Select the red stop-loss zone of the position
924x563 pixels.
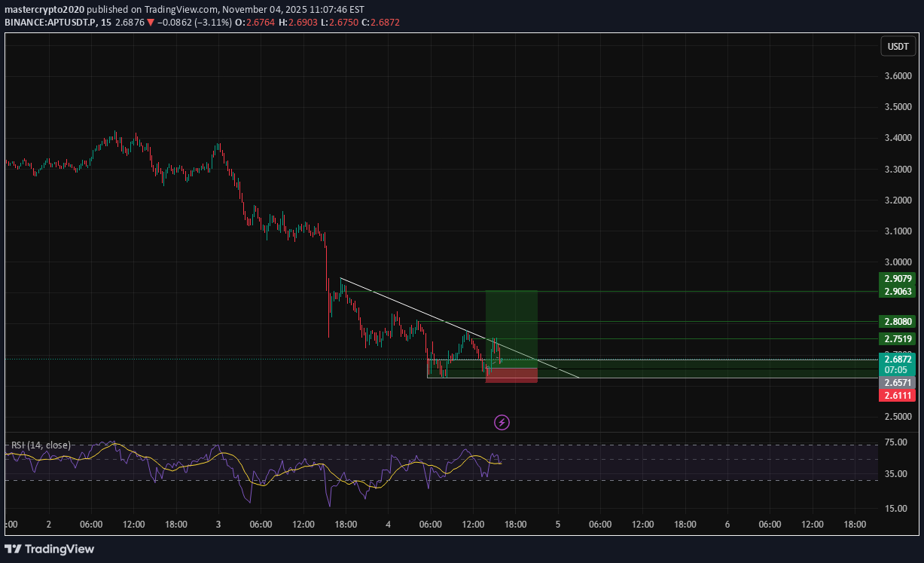pos(511,375)
